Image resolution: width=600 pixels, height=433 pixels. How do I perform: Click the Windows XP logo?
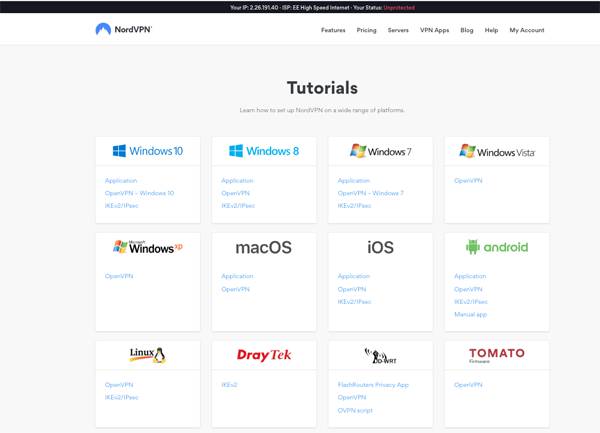pos(148,247)
